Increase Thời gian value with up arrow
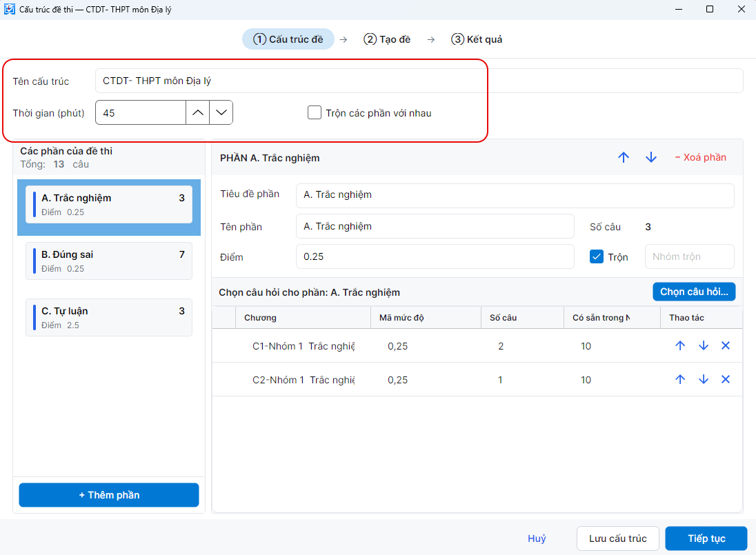The width and height of the screenshot is (756, 555). coord(198,113)
